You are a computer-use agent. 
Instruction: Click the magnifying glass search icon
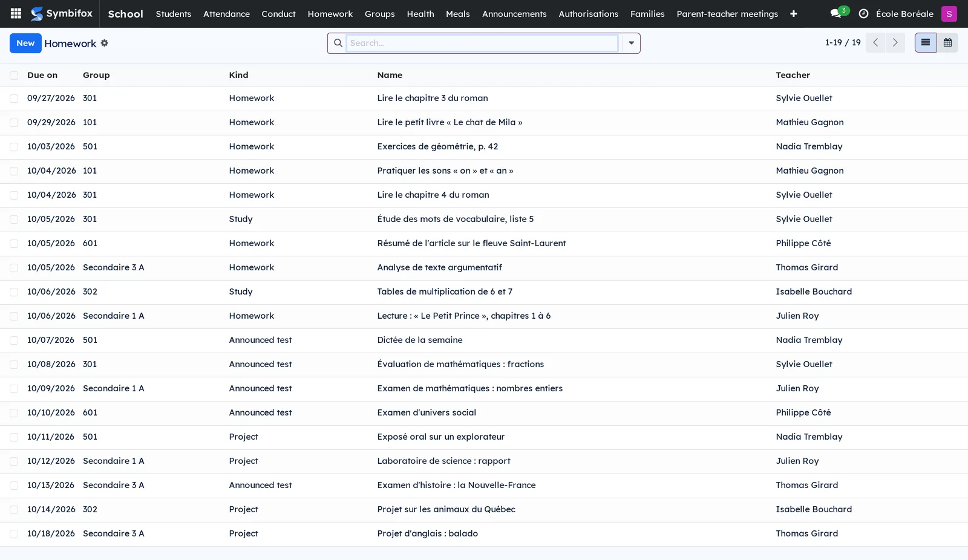click(x=338, y=43)
